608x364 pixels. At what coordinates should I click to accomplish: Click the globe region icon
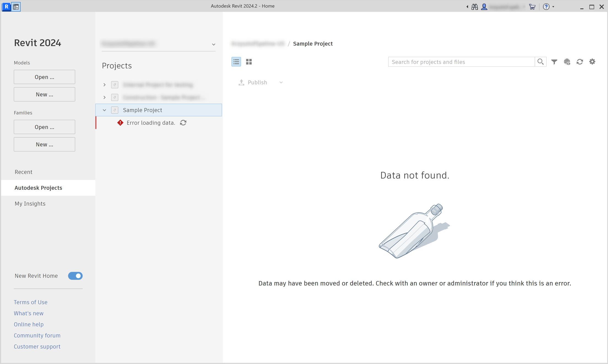pyautogui.click(x=567, y=62)
